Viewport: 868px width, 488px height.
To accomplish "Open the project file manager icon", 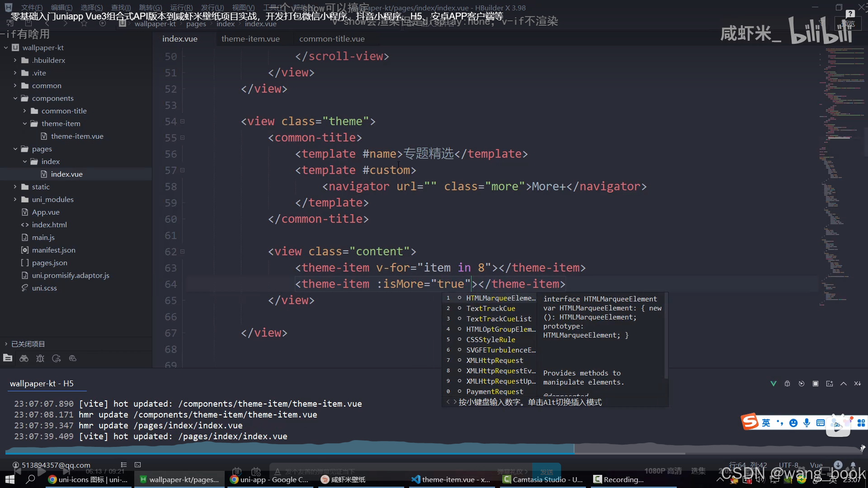I will [x=8, y=358].
